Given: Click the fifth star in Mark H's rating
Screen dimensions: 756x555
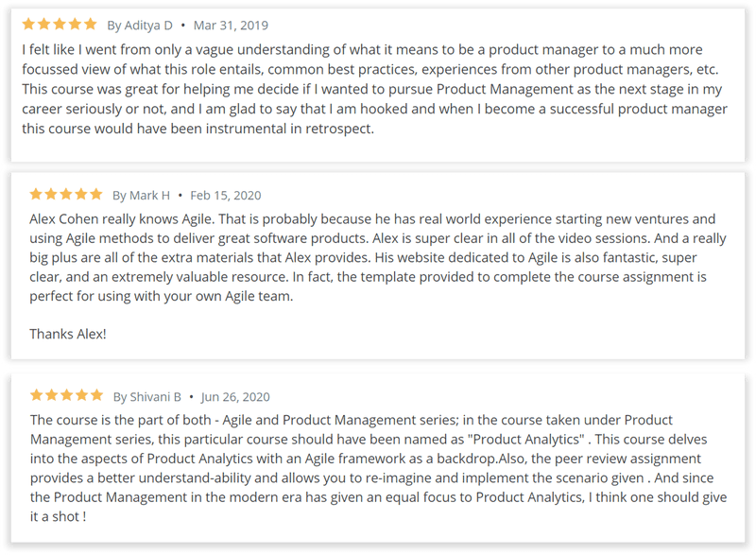Looking at the screenshot, I should 96,195.
